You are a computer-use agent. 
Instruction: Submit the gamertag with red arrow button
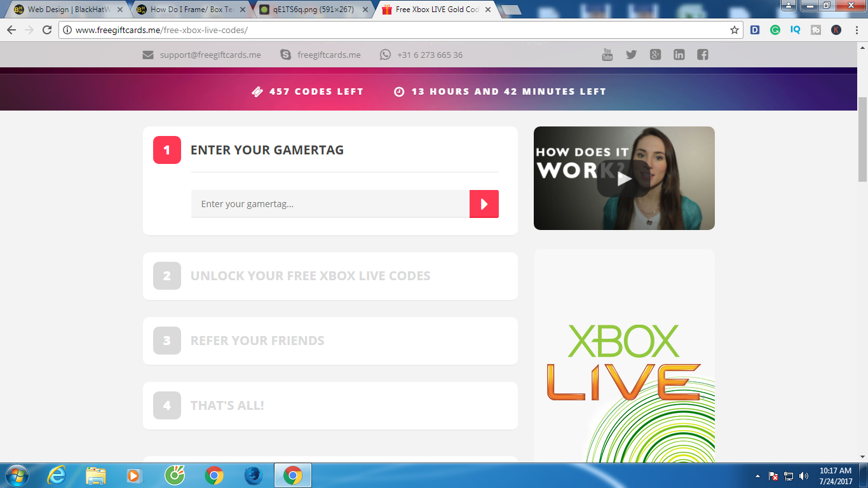[x=484, y=204]
